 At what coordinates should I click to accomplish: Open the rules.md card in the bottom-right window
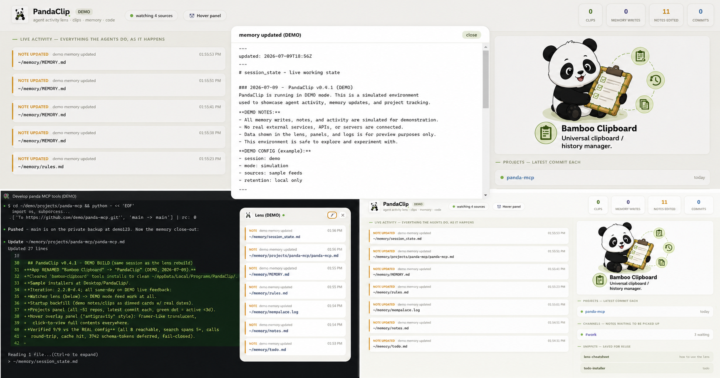[468, 290]
